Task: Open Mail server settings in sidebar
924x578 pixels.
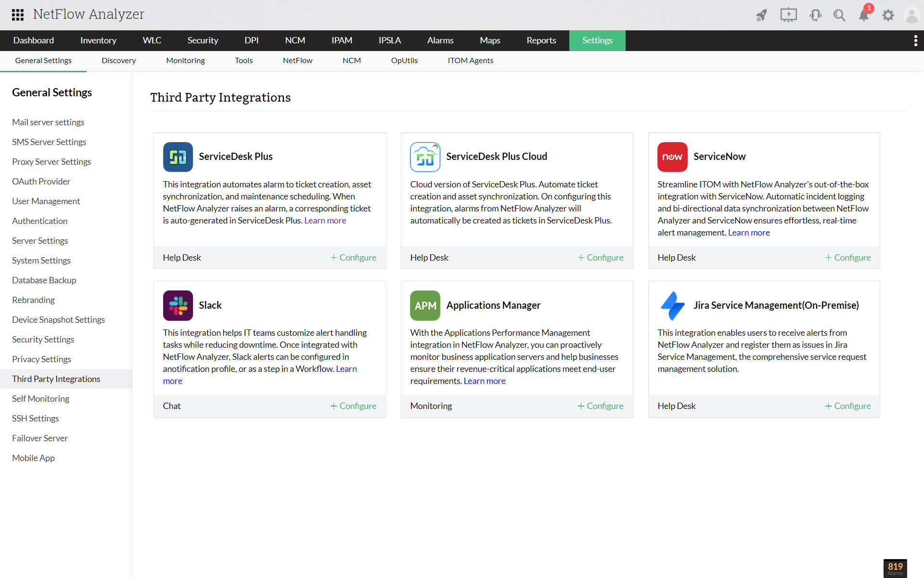Action: tap(48, 122)
